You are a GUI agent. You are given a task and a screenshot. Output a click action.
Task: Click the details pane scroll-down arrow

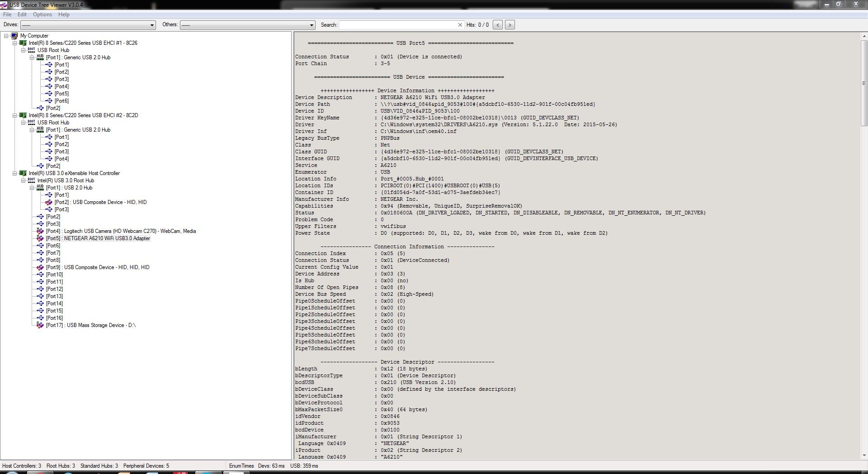pos(864,456)
